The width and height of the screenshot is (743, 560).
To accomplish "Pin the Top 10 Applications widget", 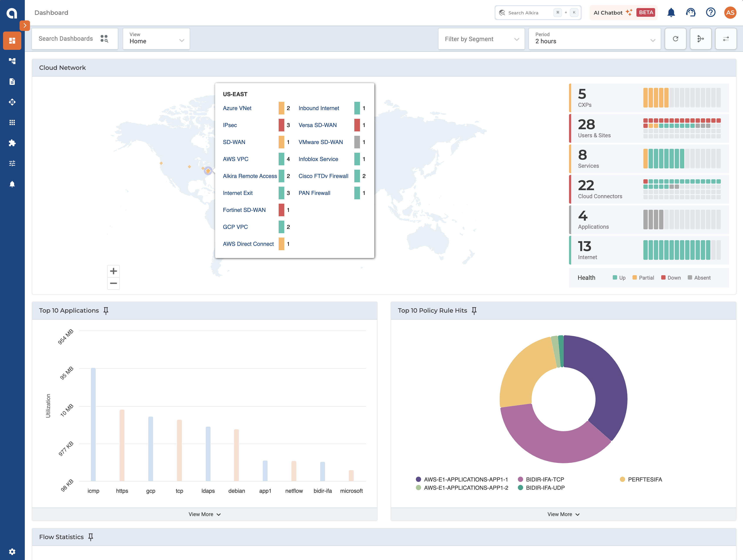I will point(106,310).
